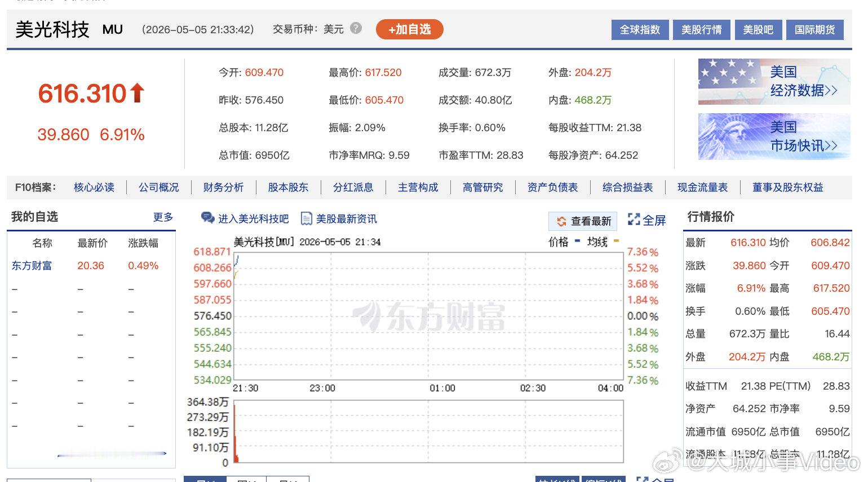Viewport: 868px width, 482px height.
Task: Open 全球指数 button
Action: (640, 30)
